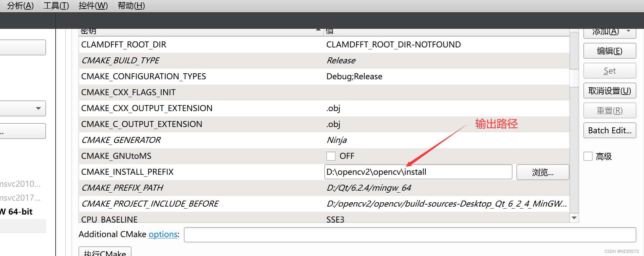Sort by the 密钥 column sort arrow
Image resolution: width=644 pixels, height=256 pixels.
click(x=318, y=30)
